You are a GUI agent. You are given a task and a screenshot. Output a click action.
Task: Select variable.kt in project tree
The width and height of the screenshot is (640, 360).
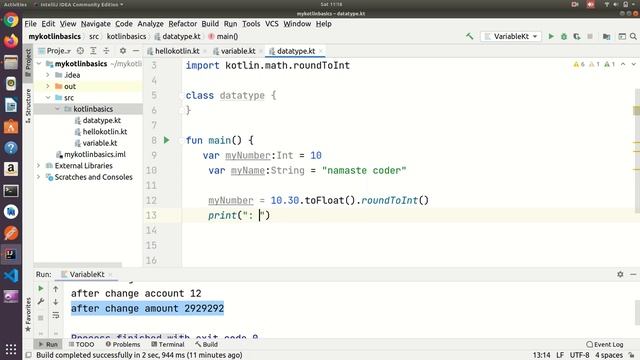(x=100, y=143)
